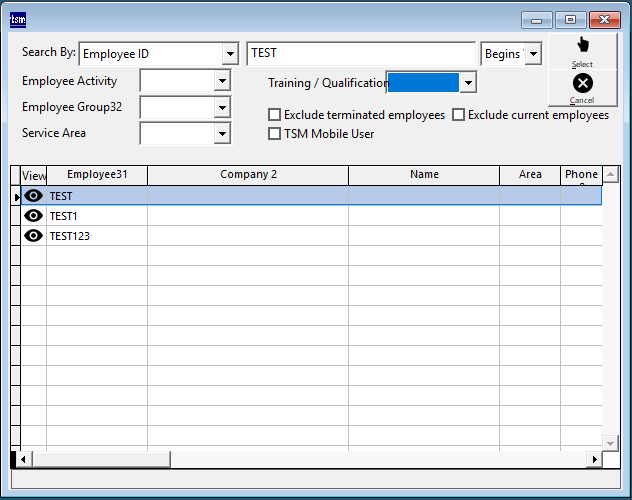Expand the Service Area combo box
The width and height of the screenshot is (632, 500).
coord(222,133)
